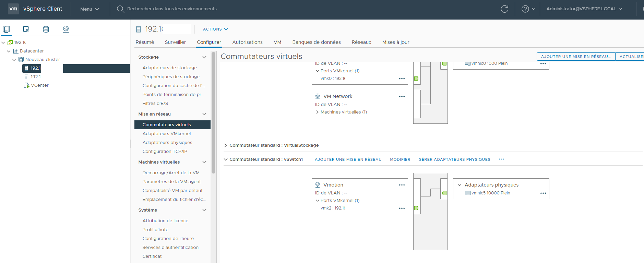The height and width of the screenshot is (263, 644).
Task: Switch to the Surveiller tab
Action: tap(175, 42)
